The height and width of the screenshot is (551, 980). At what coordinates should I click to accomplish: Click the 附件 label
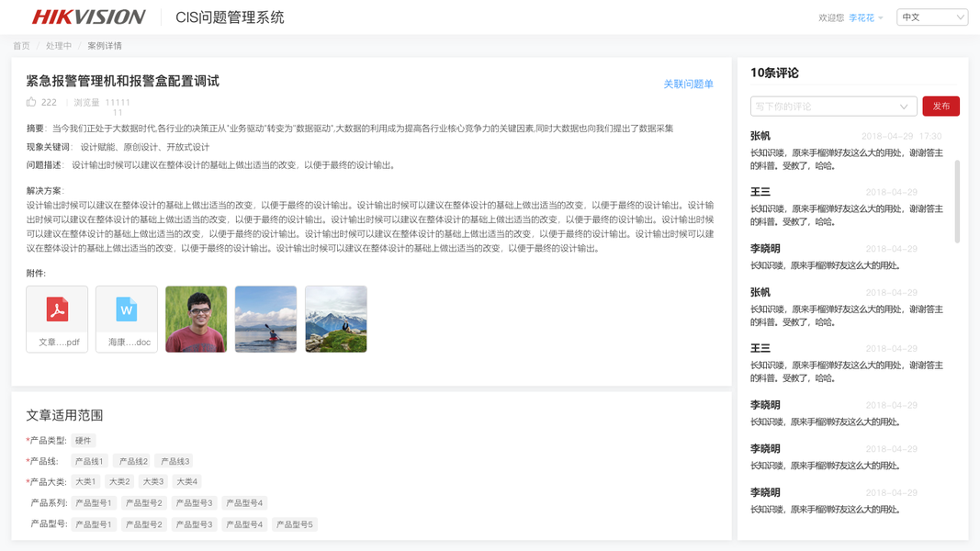click(36, 273)
